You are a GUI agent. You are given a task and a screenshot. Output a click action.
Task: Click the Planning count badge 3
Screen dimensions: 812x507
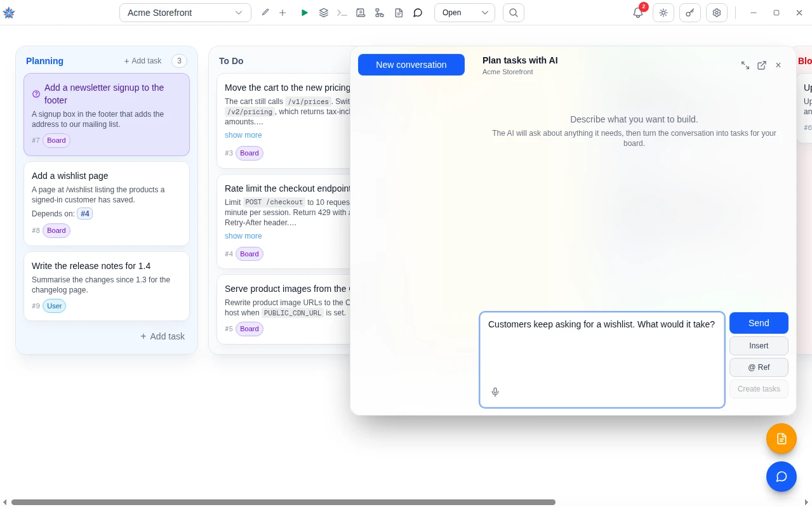(179, 61)
